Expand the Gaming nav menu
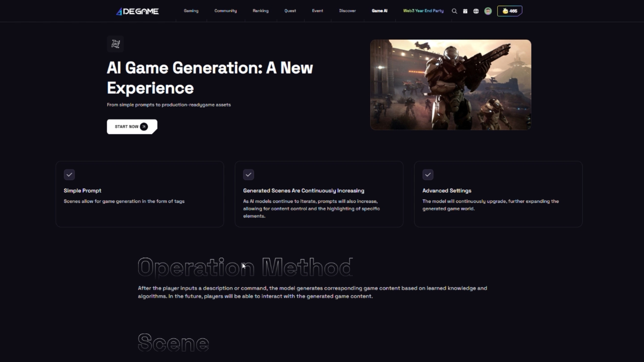This screenshot has height=362, width=644. click(191, 11)
